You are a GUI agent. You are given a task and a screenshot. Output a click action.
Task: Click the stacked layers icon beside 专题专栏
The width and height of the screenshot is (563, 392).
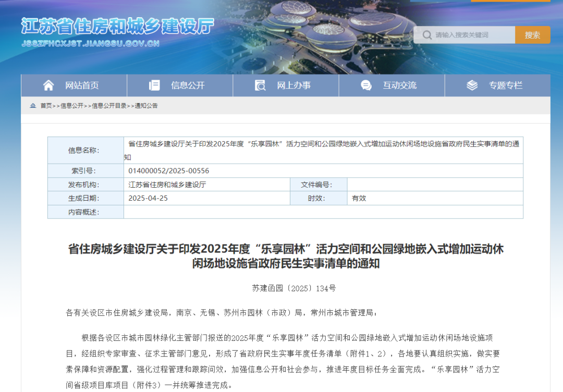(472, 85)
